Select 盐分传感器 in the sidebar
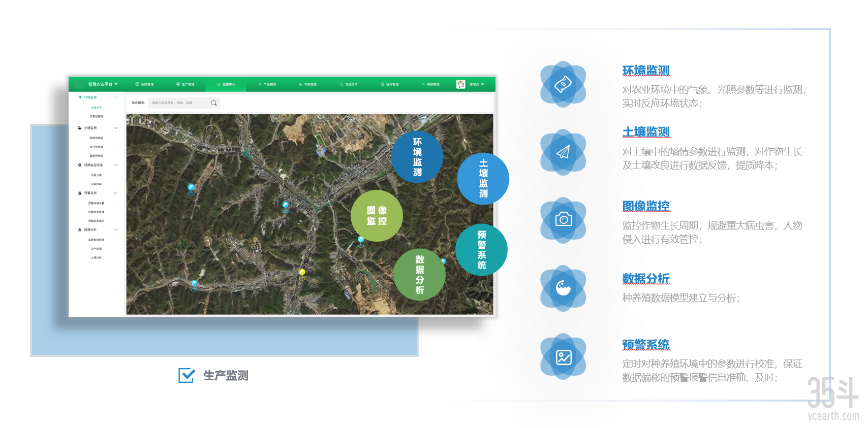This screenshot has width=868, height=428. tap(97, 147)
